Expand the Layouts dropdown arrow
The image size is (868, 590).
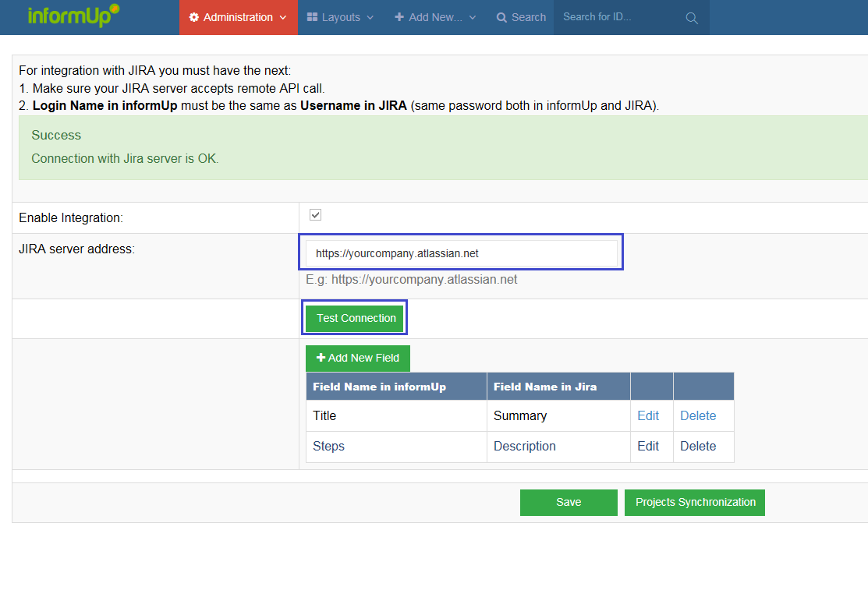coord(370,18)
